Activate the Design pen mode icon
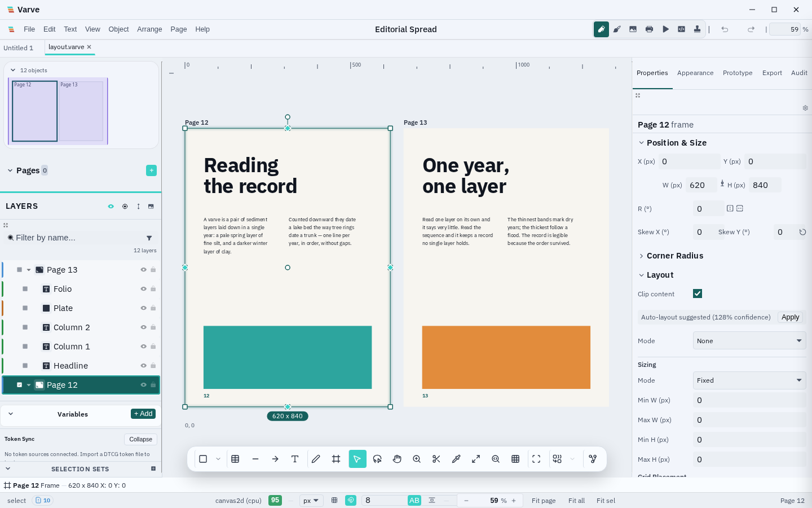 pos(601,29)
